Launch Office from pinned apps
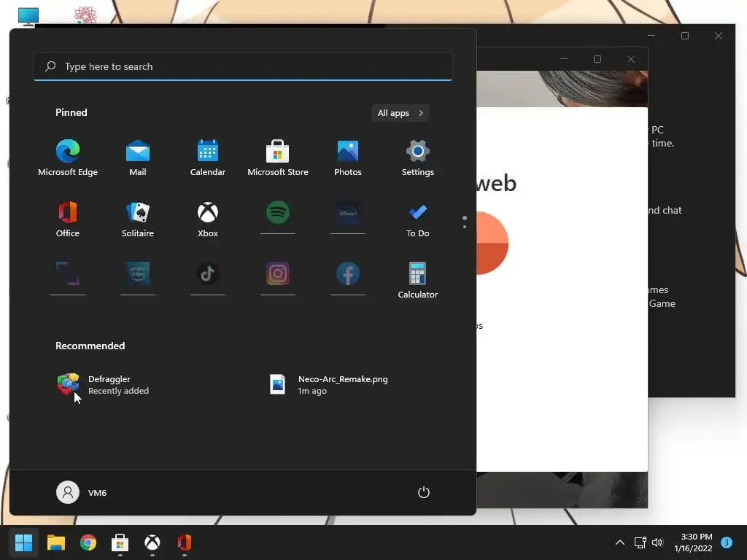Image resolution: width=747 pixels, height=560 pixels. coord(68,219)
